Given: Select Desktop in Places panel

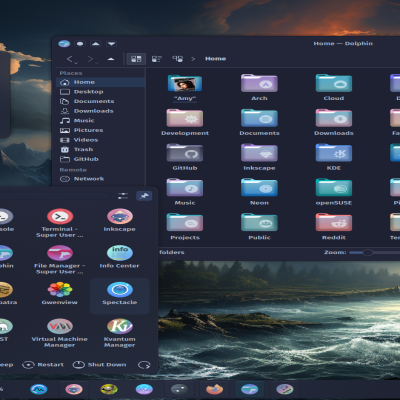Looking at the screenshot, I should [101, 92].
